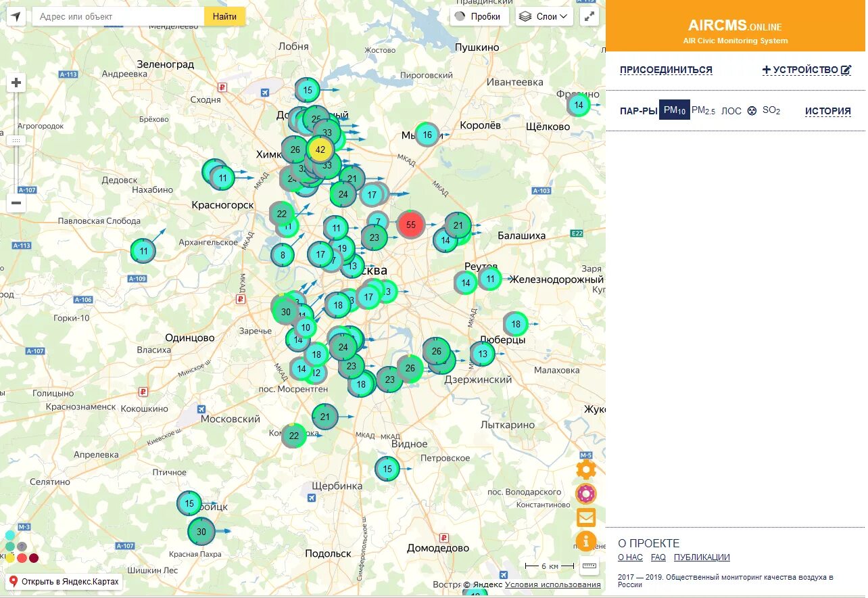
Task: Click sensor marker 14 near Fryazino
Action: (x=578, y=105)
